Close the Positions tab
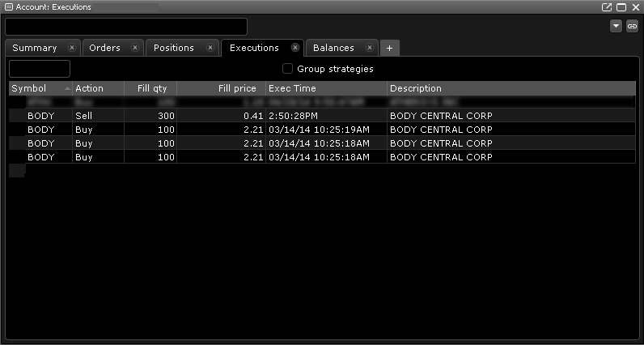644x345 pixels. (210, 48)
